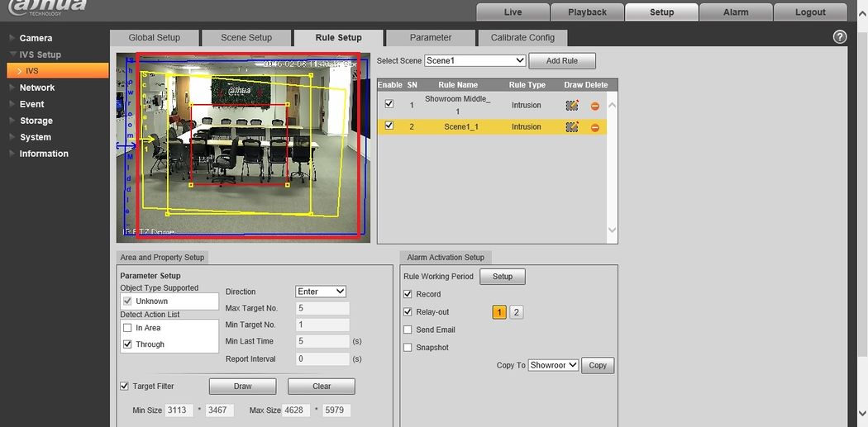Select relay-out channel 2

[x=516, y=312]
